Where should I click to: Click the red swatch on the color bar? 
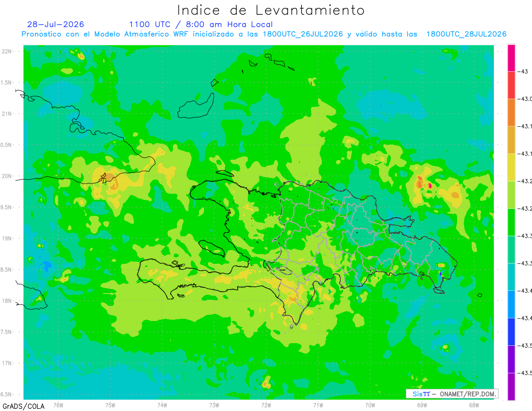511,85
